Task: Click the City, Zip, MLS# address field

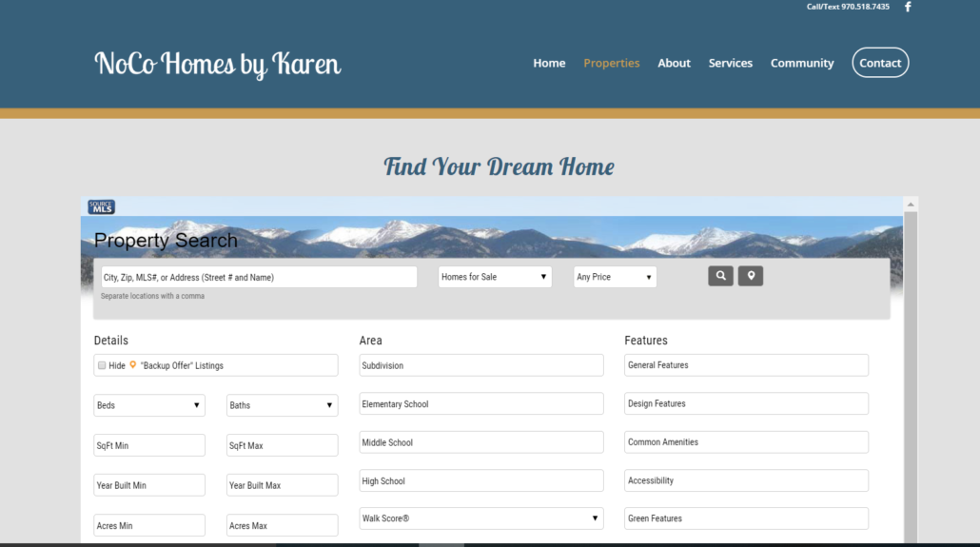Action: 259,277
